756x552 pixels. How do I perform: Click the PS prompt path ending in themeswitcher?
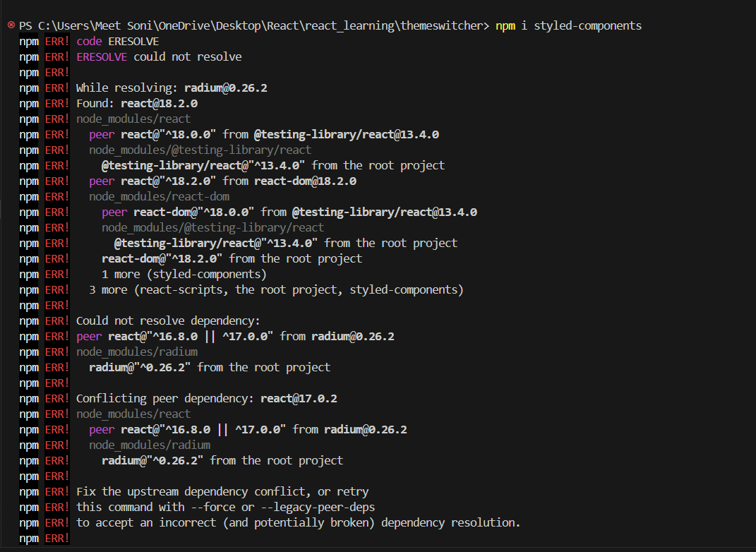(x=254, y=25)
